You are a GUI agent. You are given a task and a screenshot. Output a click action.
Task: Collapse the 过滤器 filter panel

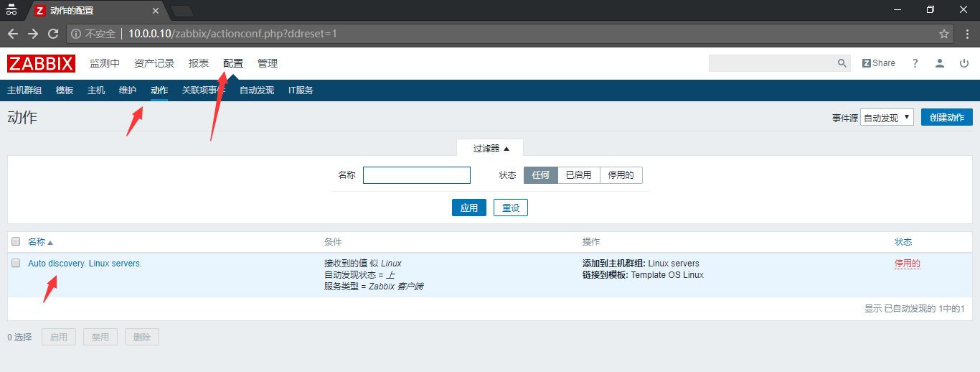(x=491, y=148)
